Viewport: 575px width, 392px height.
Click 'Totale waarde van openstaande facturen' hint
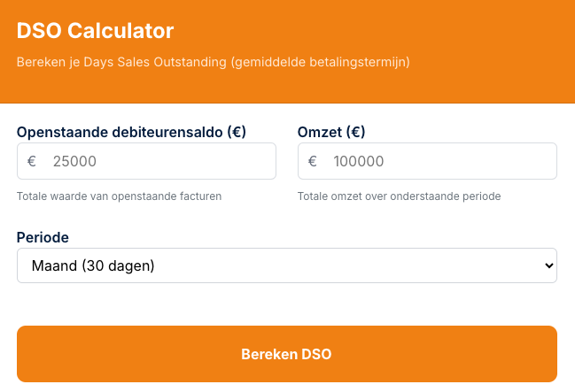[x=119, y=196]
